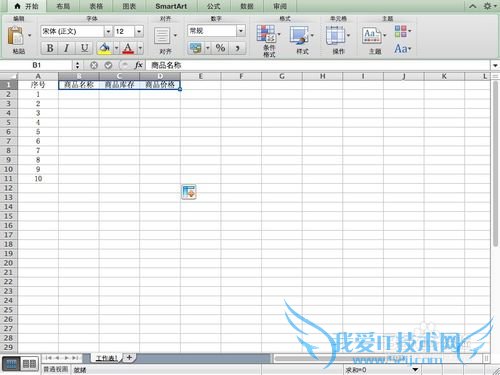The height and width of the screenshot is (375, 500).
Task: Switch to the Home (开始) tab
Action: pyautogui.click(x=27, y=6)
